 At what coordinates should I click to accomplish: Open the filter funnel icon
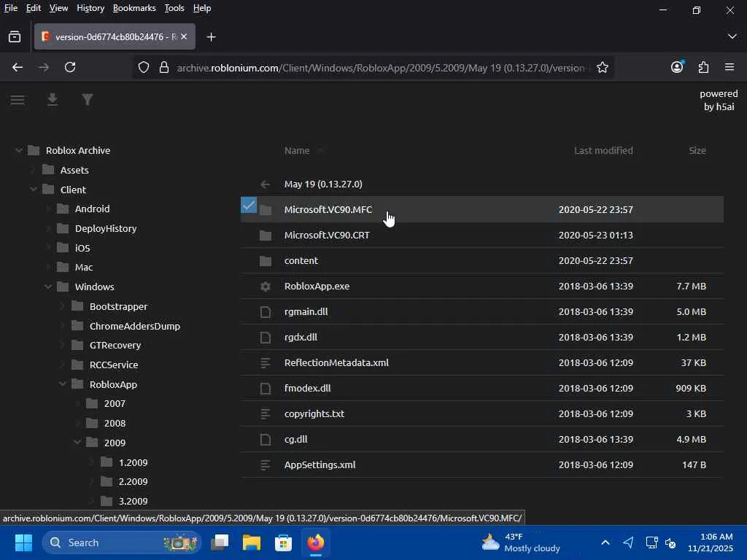tap(88, 99)
